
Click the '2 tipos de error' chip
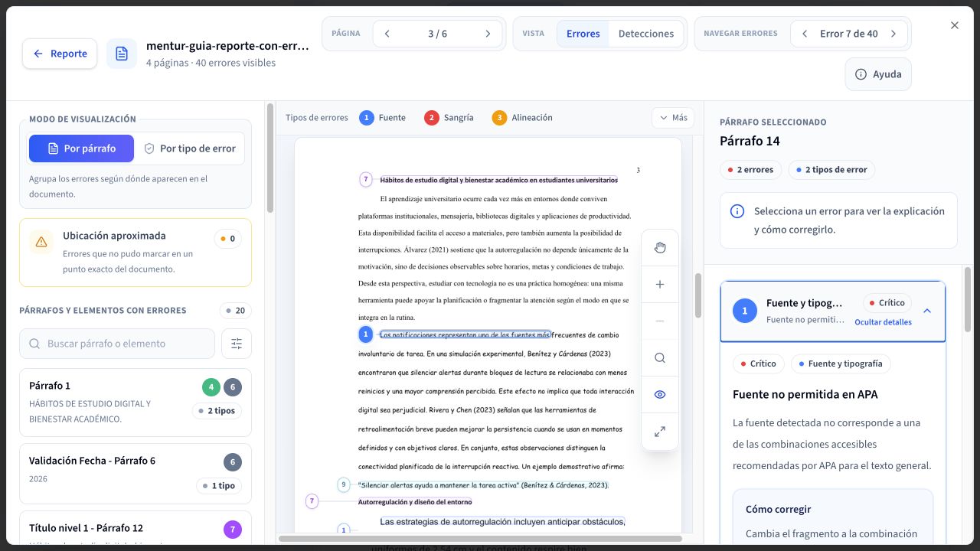[x=831, y=170]
